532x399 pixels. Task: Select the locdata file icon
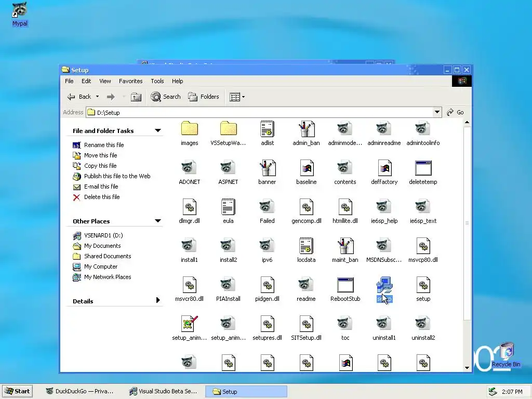(307, 246)
